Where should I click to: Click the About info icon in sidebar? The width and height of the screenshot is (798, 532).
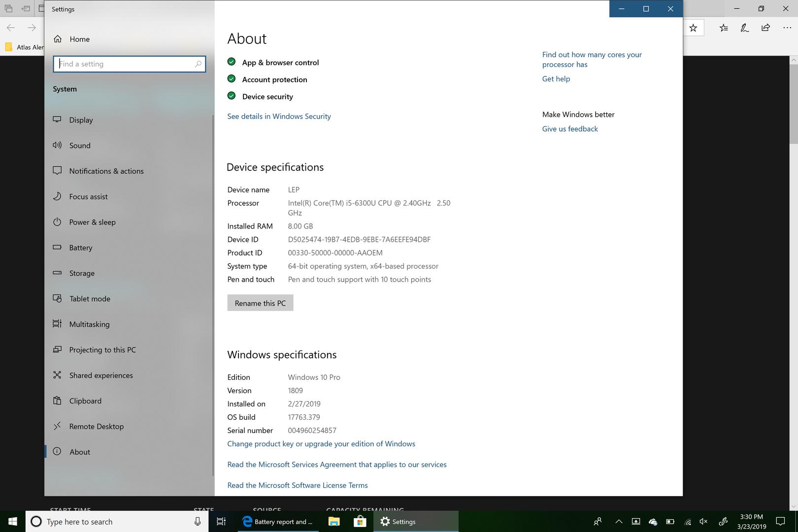coord(57,451)
